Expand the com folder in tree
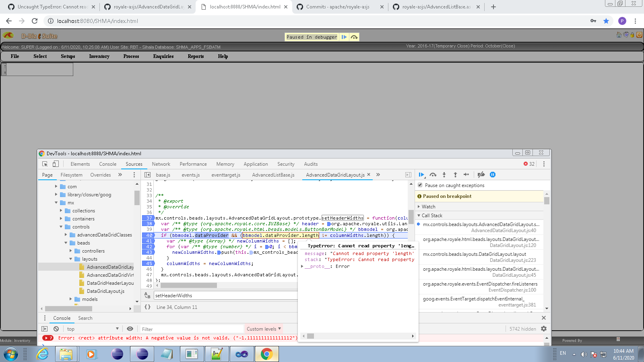 click(x=56, y=187)
